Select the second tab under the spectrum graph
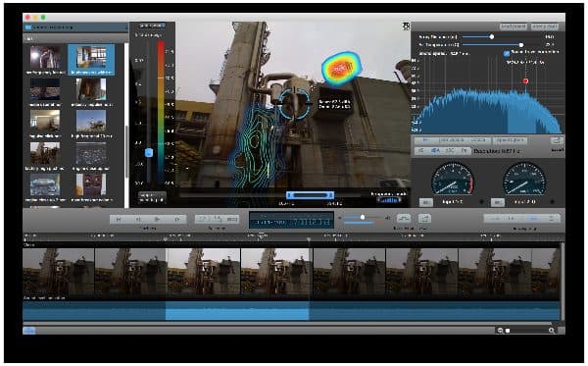This screenshot has height=366, width=588. tap(451, 140)
